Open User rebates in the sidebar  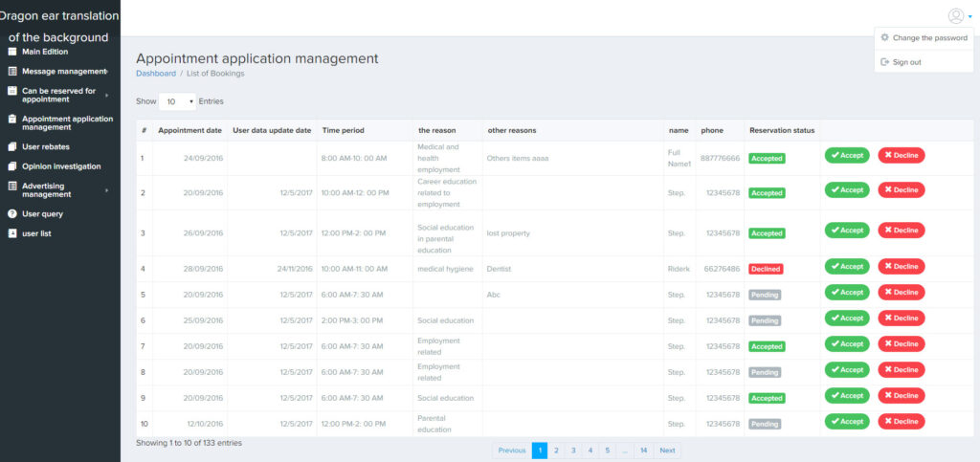pyautogui.click(x=46, y=146)
